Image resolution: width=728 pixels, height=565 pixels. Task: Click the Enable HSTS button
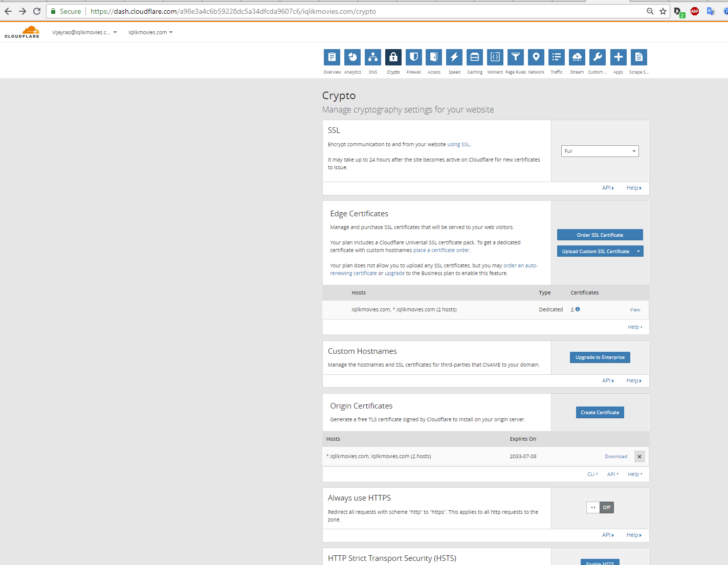(600, 562)
